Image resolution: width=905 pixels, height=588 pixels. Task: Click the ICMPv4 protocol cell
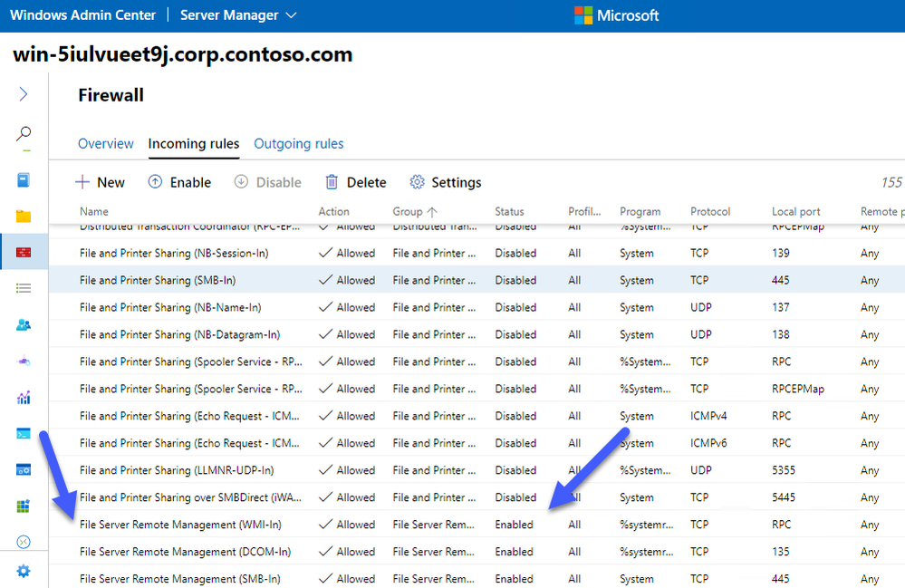[x=708, y=416]
